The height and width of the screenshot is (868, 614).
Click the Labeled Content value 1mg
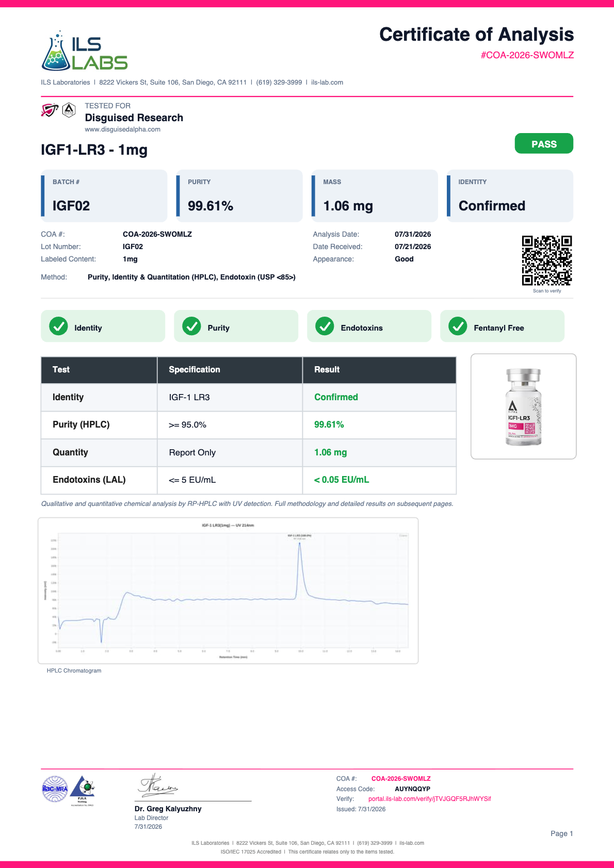[x=130, y=259]
